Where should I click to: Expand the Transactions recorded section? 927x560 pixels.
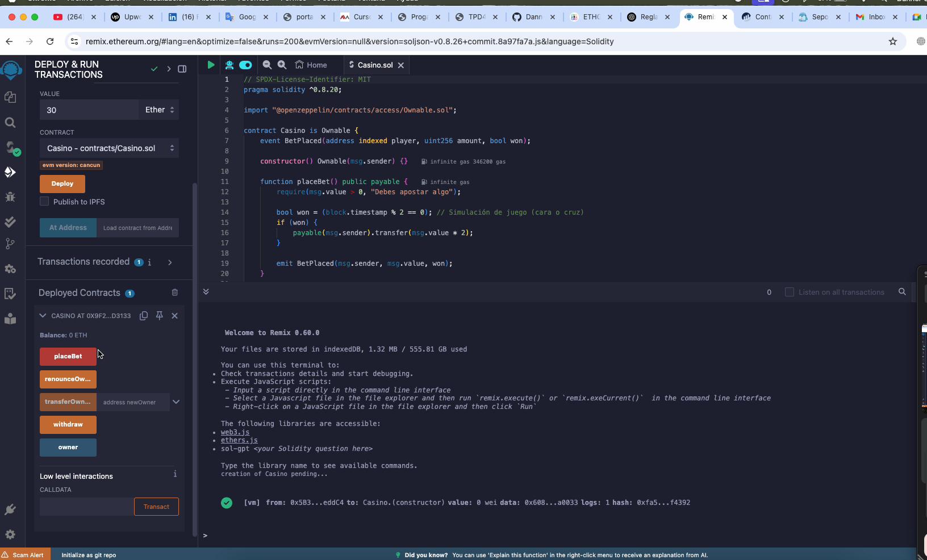[170, 262]
